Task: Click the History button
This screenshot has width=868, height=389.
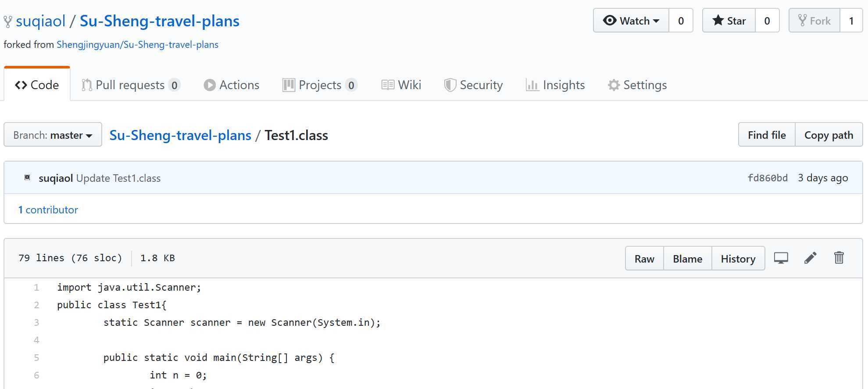Action: pyautogui.click(x=738, y=259)
